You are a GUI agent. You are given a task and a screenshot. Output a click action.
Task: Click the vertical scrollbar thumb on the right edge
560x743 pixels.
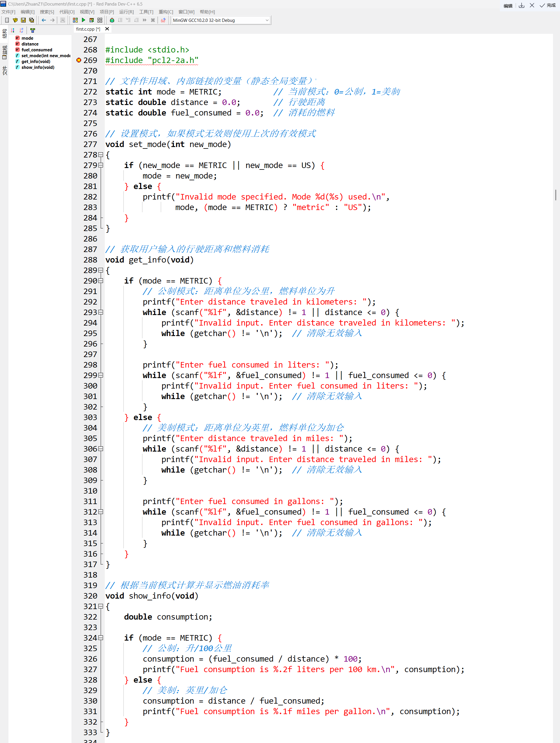(556, 195)
